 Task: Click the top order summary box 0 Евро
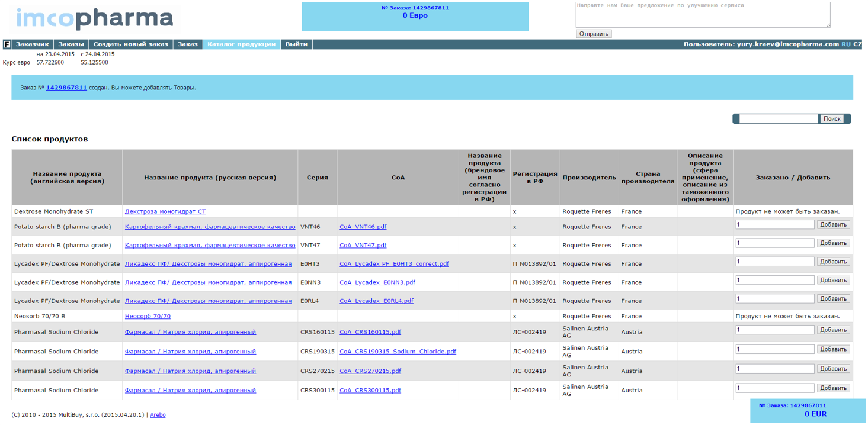coord(415,16)
